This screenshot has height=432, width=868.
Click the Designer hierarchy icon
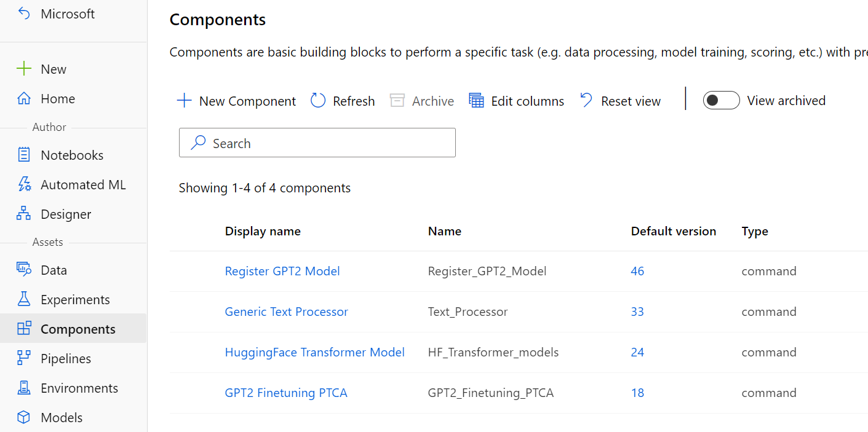click(x=23, y=214)
